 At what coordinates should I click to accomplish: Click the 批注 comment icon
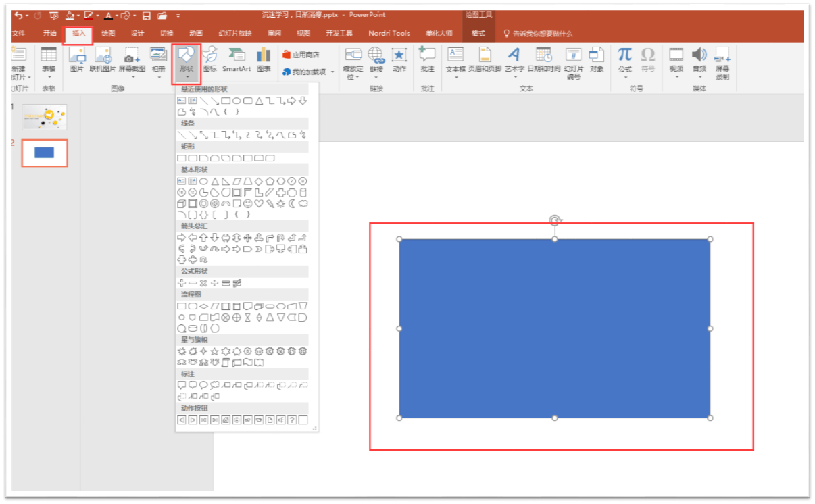[x=427, y=60]
